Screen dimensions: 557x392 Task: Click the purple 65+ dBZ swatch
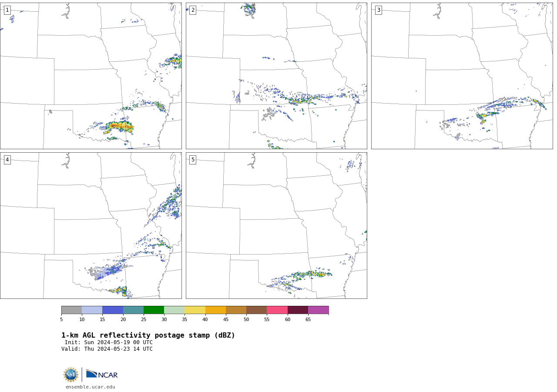pos(319,310)
